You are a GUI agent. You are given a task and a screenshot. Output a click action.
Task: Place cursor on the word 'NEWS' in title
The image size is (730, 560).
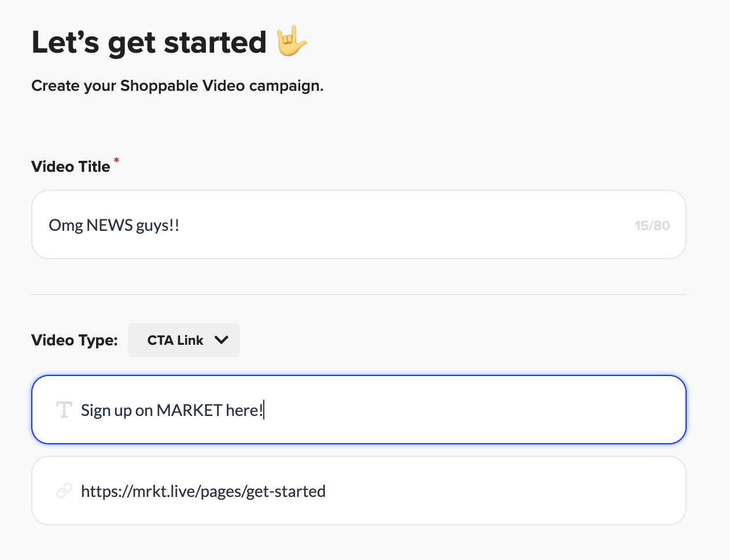pos(109,225)
